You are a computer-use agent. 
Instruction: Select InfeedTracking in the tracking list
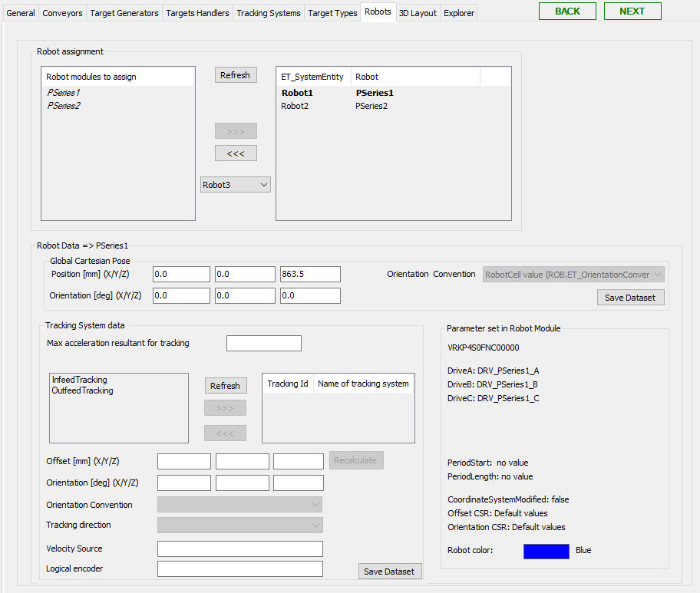click(x=79, y=380)
